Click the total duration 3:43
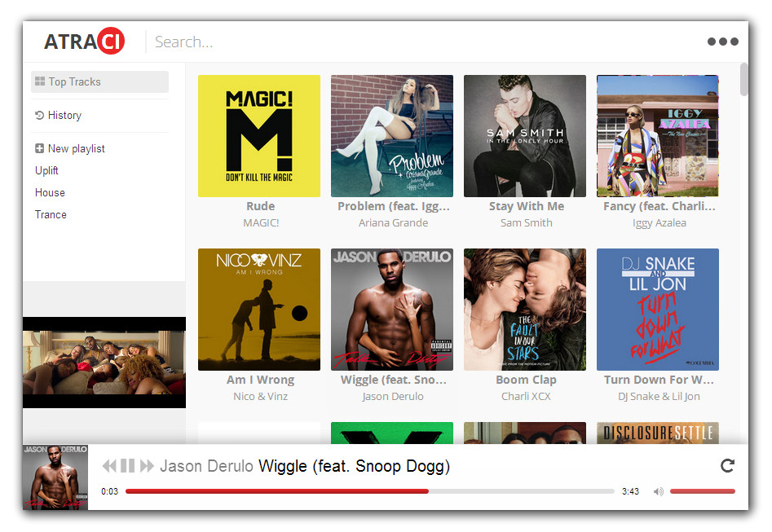The width and height of the screenshot is (772, 532). pyautogui.click(x=630, y=491)
